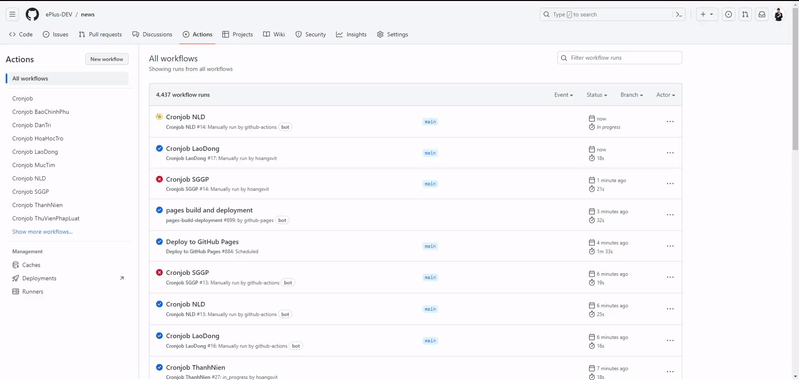
Task: Click main branch label on Deploy to GitHub Pages
Action: (x=430, y=246)
